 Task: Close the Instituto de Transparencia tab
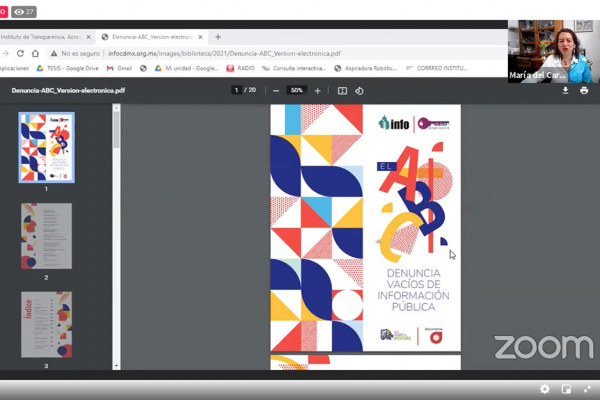click(x=88, y=37)
